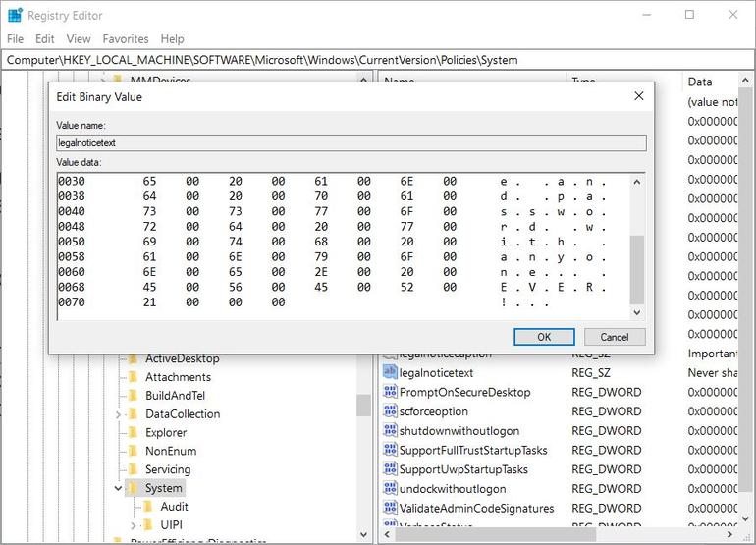Click the scforceoption DWORD icon
Image resolution: width=756 pixels, height=545 pixels.
pyautogui.click(x=390, y=410)
